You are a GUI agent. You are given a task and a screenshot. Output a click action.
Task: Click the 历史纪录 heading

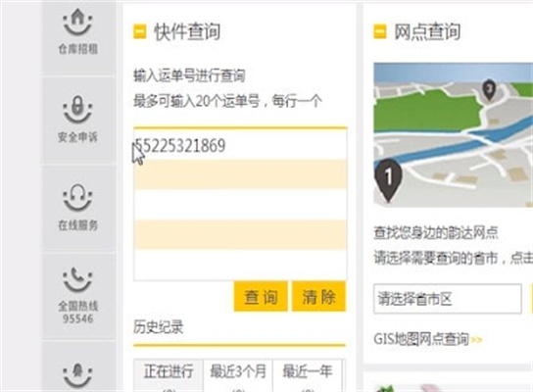pos(158,327)
